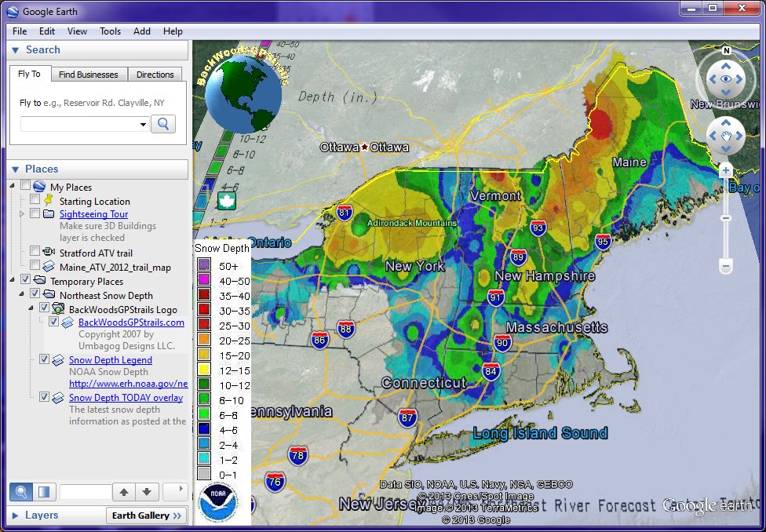766x532 pixels.
Task: Collapse the BackWoodsGPStrails Logo node
Action: 31,308
